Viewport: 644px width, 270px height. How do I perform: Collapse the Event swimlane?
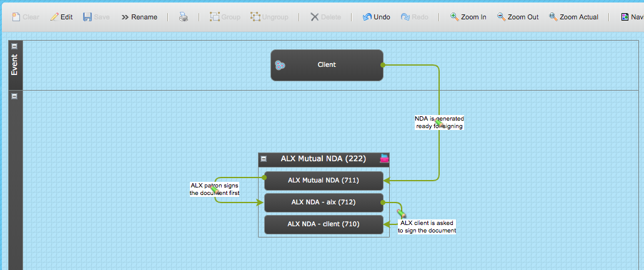tap(14, 46)
